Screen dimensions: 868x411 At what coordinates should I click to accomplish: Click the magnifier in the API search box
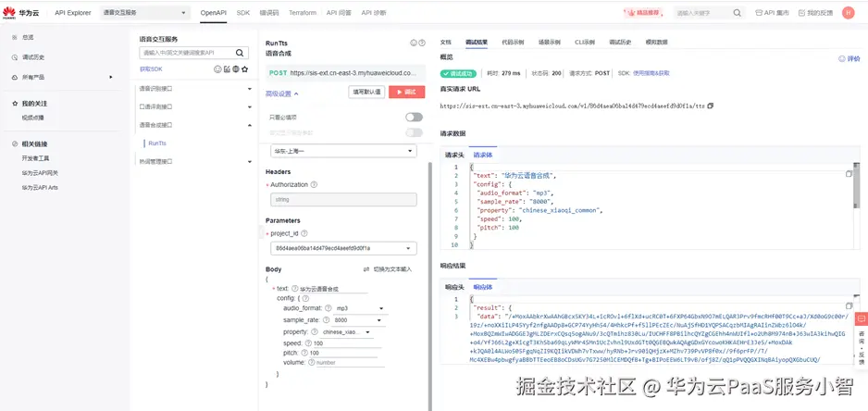coord(240,53)
